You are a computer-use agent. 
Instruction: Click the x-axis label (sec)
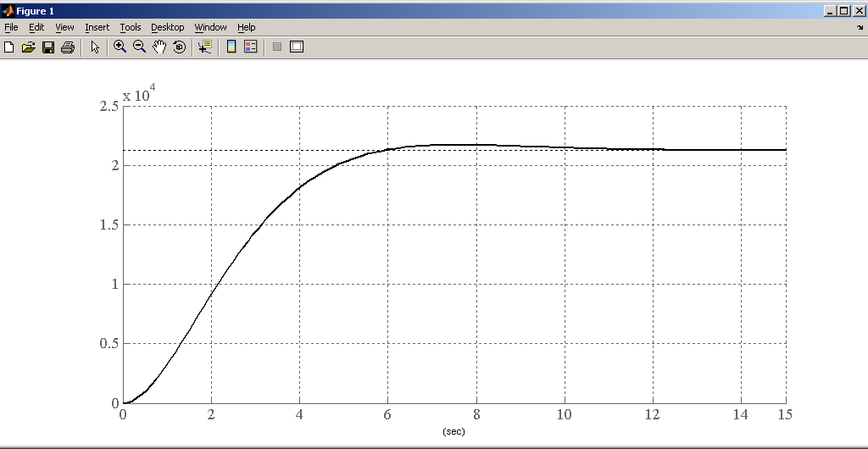pyautogui.click(x=453, y=431)
